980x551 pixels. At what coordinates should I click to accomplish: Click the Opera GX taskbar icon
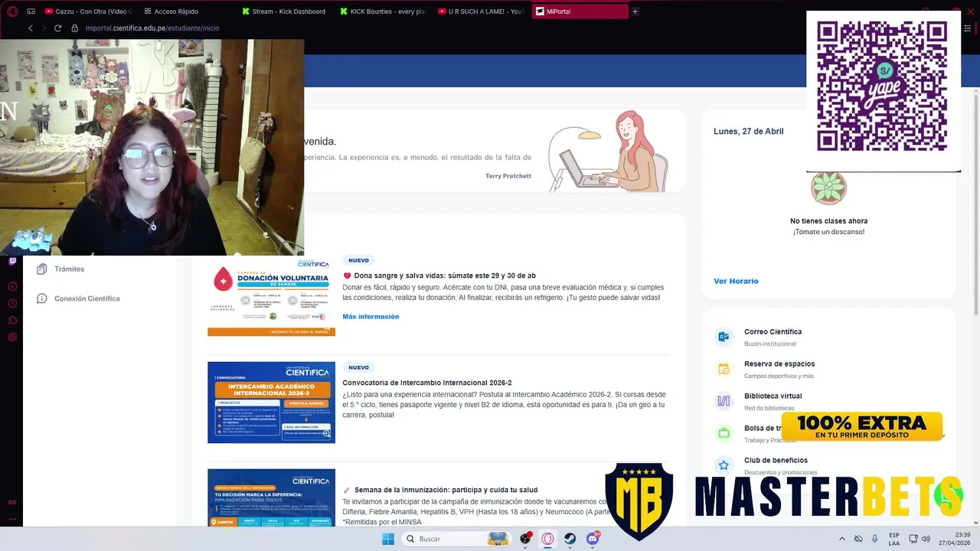(x=548, y=539)
